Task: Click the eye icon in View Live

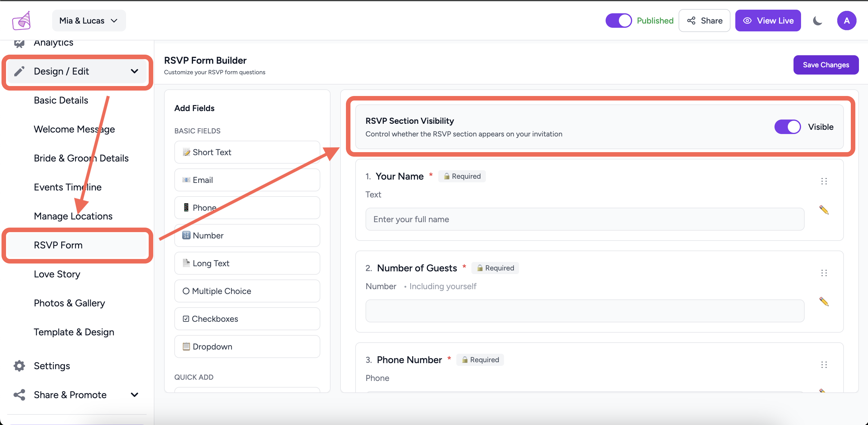Action: pyautogui.click(x=747, y=21)
